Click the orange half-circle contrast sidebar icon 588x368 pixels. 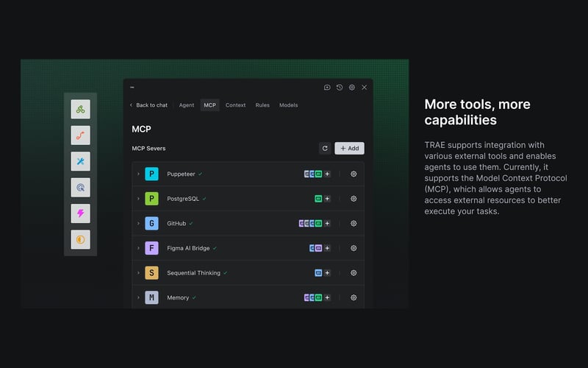pyautogui.click(x=80, y=240)
